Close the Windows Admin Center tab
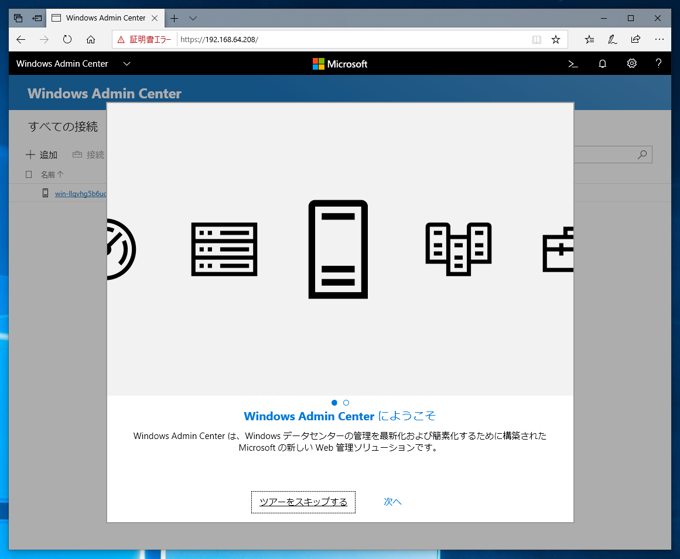680x559 pixels. pyautogui.click(x=154, y=18)
